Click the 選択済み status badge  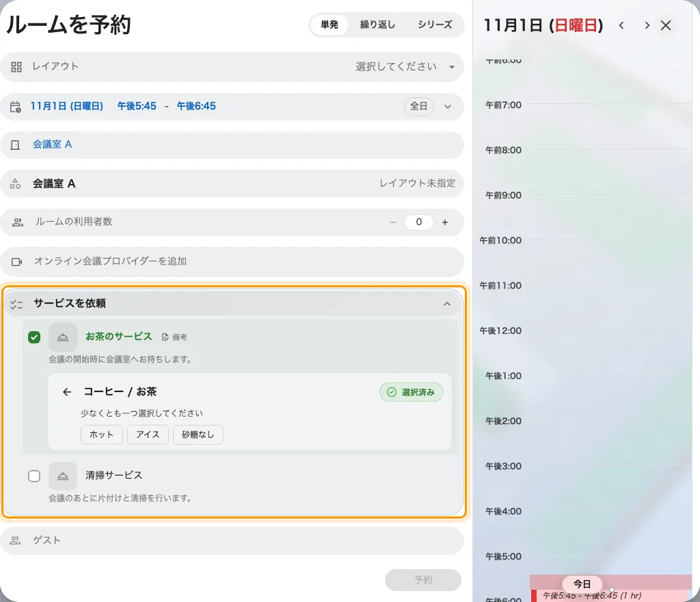(412, 392)
